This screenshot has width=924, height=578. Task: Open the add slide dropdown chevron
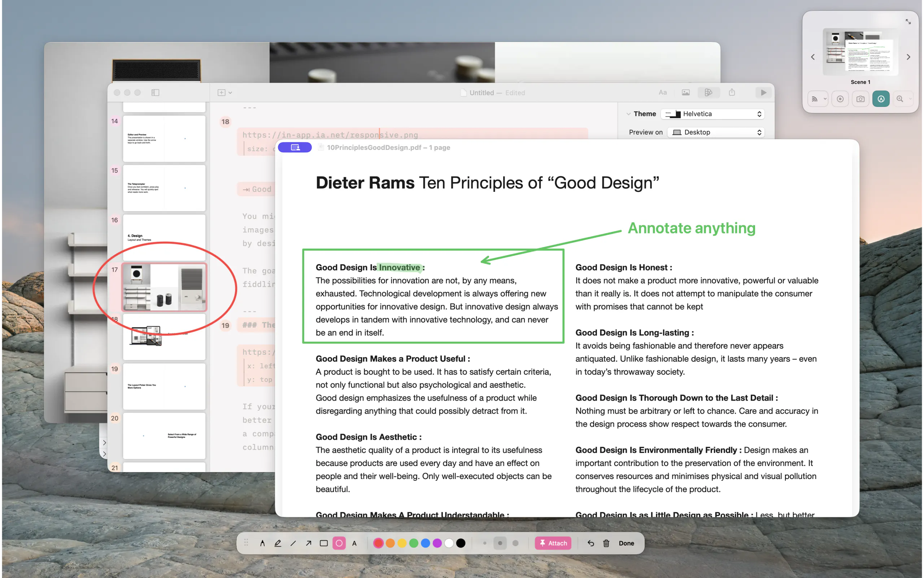[230, 92]
